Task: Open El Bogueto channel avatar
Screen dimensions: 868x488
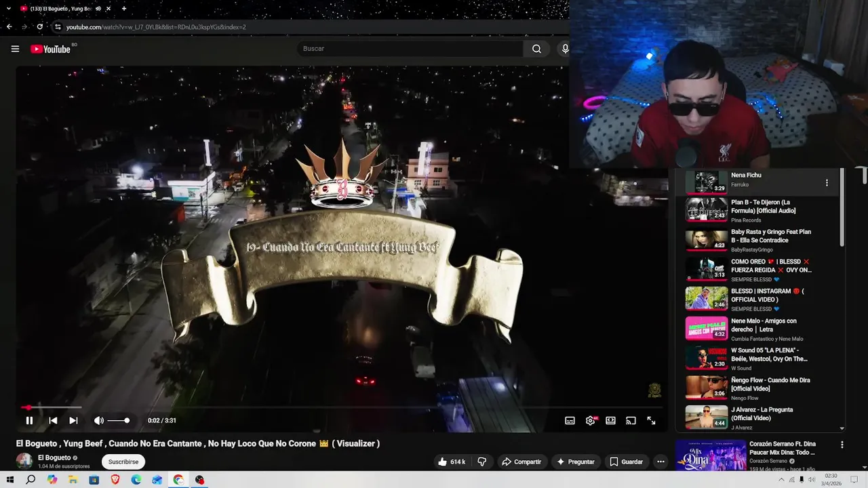Action: point(24,461)
